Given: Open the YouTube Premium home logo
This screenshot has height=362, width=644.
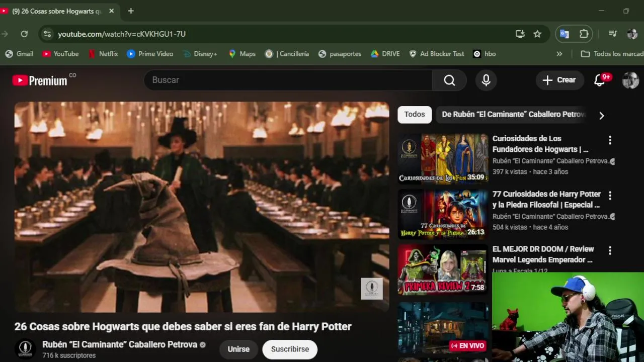Looking at the screenshot, I should pos(40,80).
